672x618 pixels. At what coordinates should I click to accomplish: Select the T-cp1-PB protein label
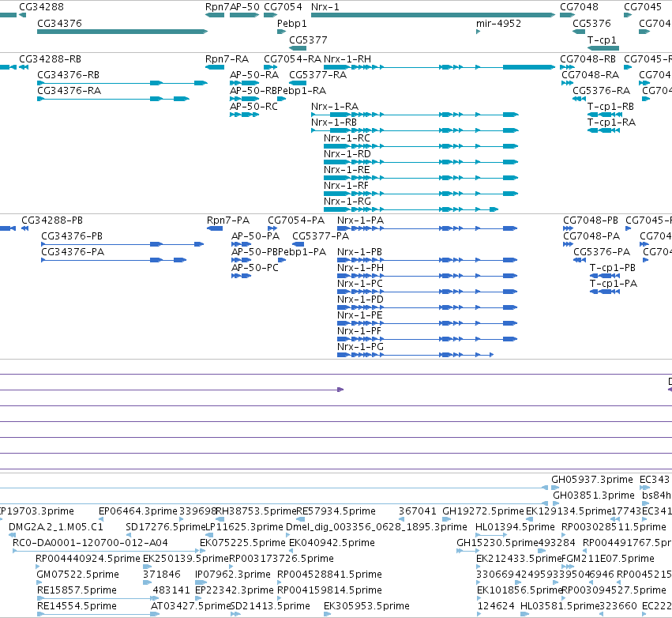click(x=613, y=268)
